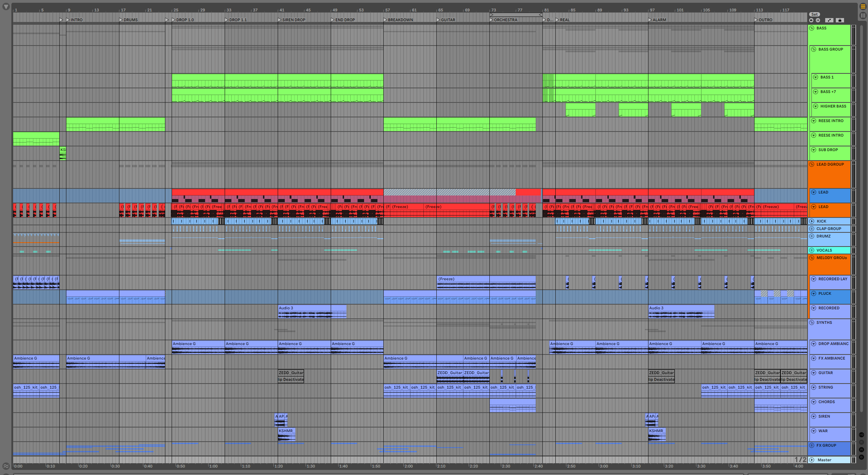Screen dimensions: 868x475
Task: Click the loop brace above ORCHESTRA
Action: pos(516,15)
